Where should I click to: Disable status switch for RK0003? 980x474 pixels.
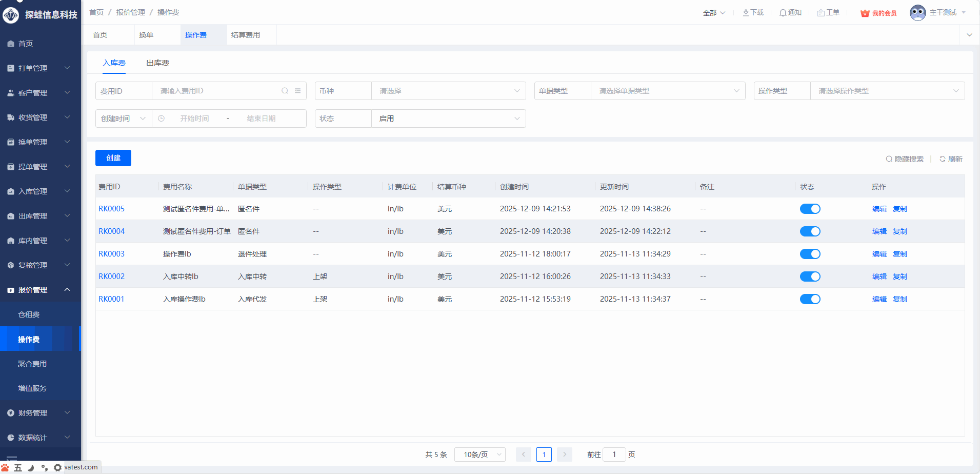pyautogui.click(x=810, y=254)
